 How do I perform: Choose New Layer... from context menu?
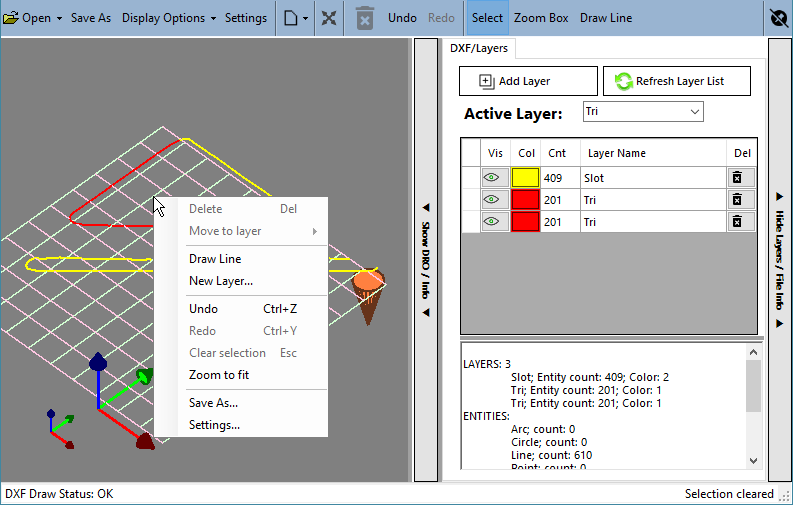[241, 281]
